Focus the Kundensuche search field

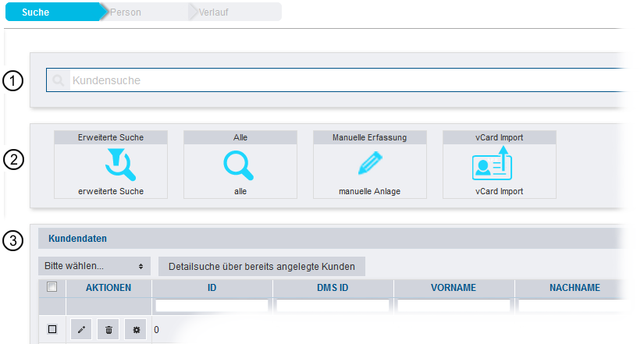[336, 80]
